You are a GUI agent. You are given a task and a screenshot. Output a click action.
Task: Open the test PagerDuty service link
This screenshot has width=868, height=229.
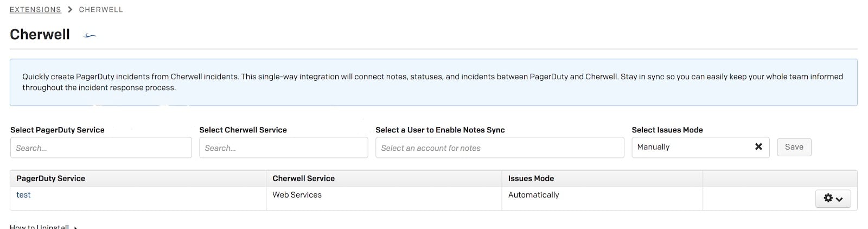(x=23, y=195)
